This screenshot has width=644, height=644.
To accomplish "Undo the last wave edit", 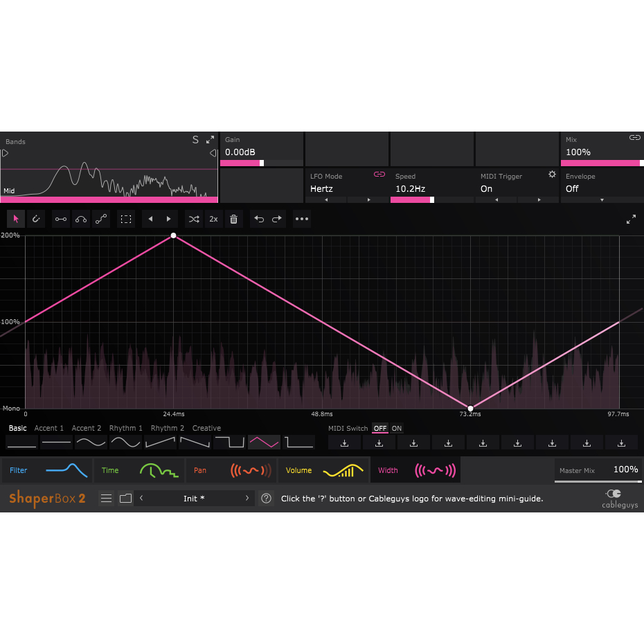I will 259,219.
